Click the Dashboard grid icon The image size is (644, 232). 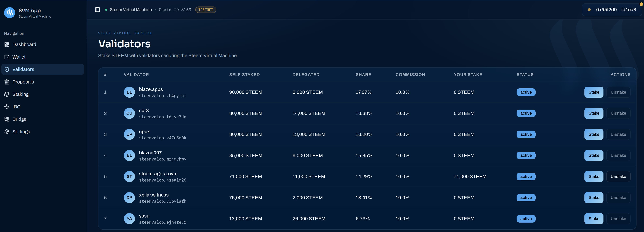(x=7, y=44)
